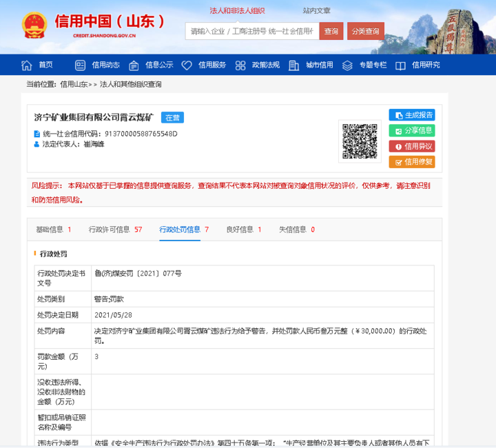496x448 pixels.
Task: Click the 专题专栏 layers icon
Action: [x=347, y=65]
